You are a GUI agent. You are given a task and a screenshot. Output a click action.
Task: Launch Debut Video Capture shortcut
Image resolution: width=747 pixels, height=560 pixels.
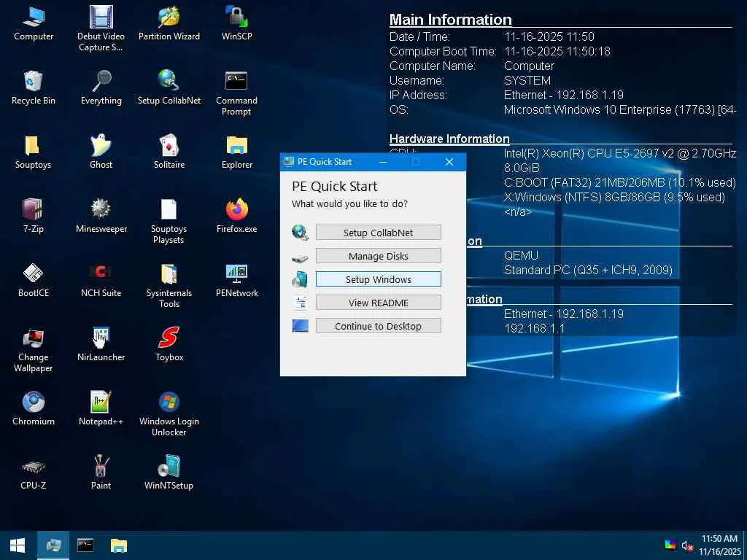[x=101, y=28]
